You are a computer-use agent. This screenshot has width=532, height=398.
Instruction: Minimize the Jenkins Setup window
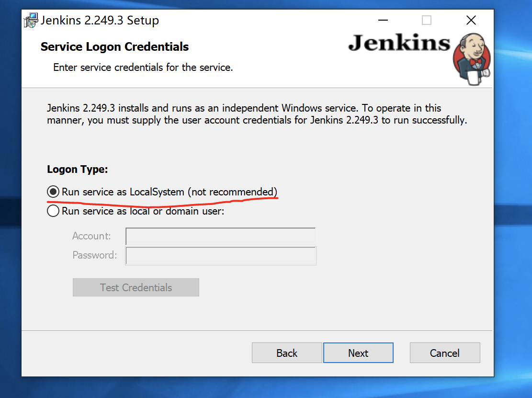pyautogui.click(x=383, y=21)
